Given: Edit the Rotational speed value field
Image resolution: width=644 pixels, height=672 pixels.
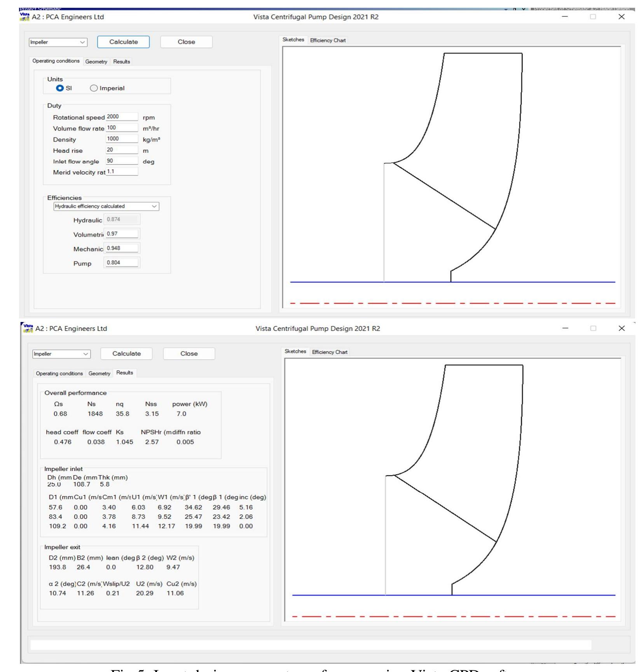Looking at the screenshot, I should [x=122, y=117].
